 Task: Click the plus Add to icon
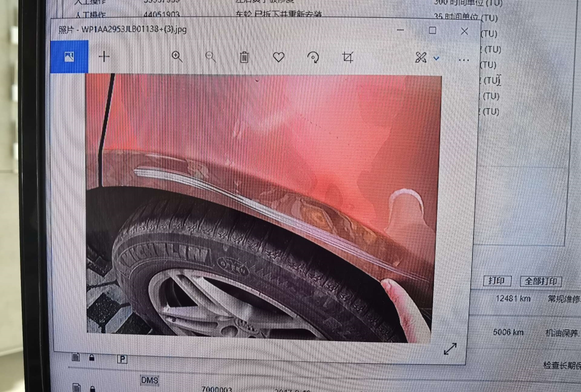(x=104, y=57)
